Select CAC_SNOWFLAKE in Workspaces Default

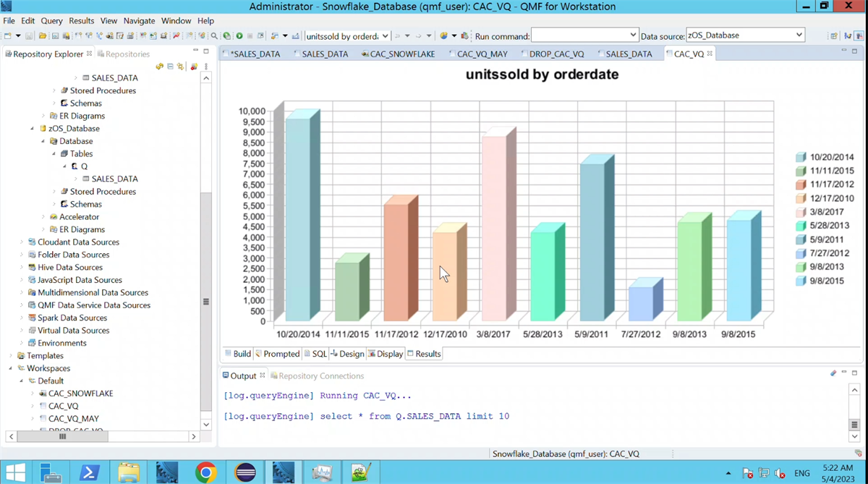80,394
